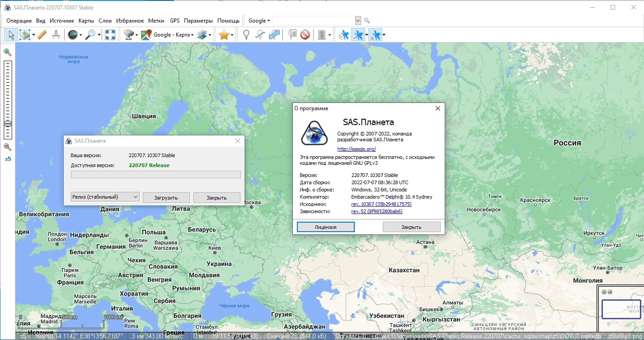Open the Параметры menu
Image resolution: width=644 pixels, height=340 pixels.
tap(198, 21)
